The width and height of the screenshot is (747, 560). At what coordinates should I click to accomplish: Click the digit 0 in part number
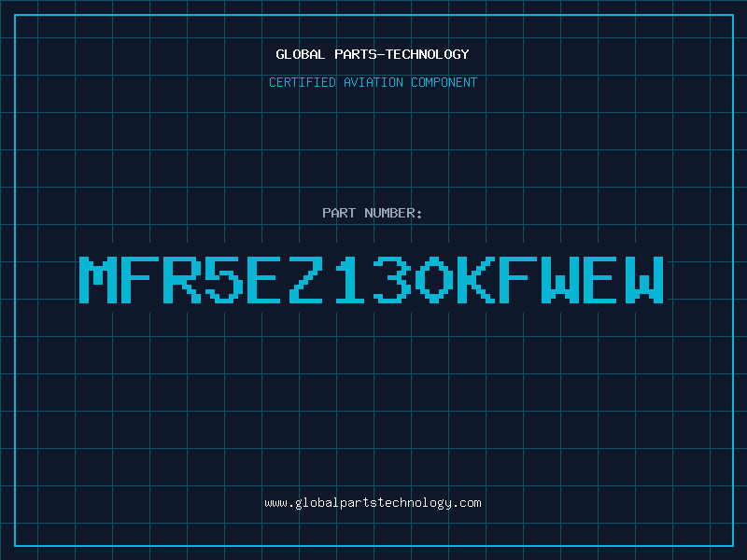[433, 280]
